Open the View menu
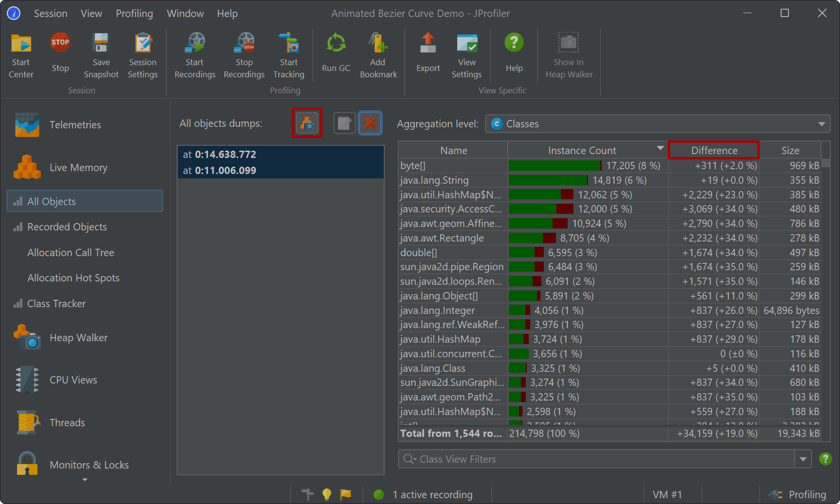Viewport: 840px width, 504px height. [x=91, y=14]
